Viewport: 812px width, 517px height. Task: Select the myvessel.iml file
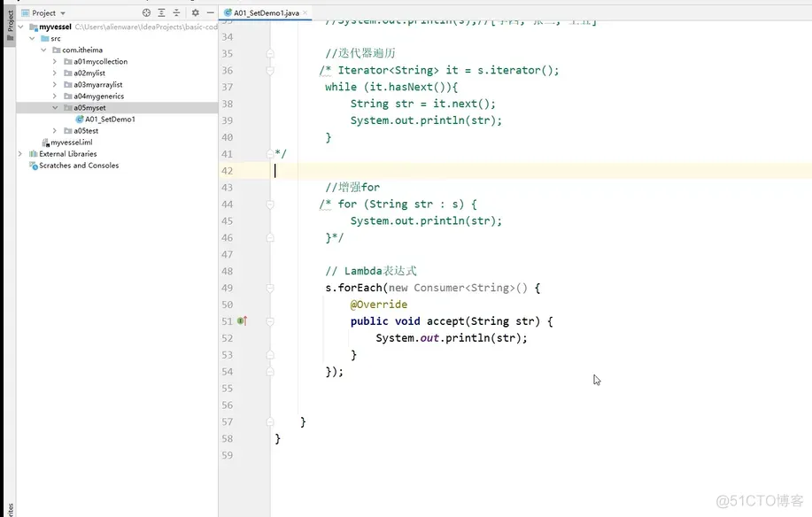(72, 143)
